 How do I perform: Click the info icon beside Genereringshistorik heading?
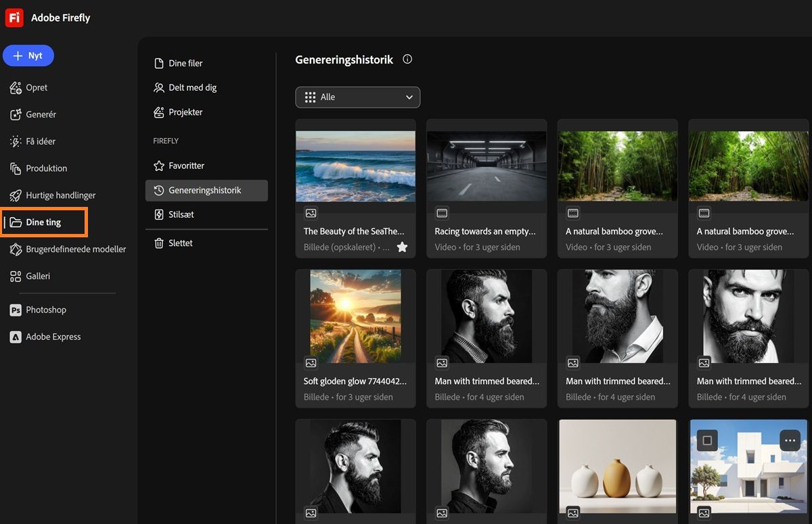(407, 59)
